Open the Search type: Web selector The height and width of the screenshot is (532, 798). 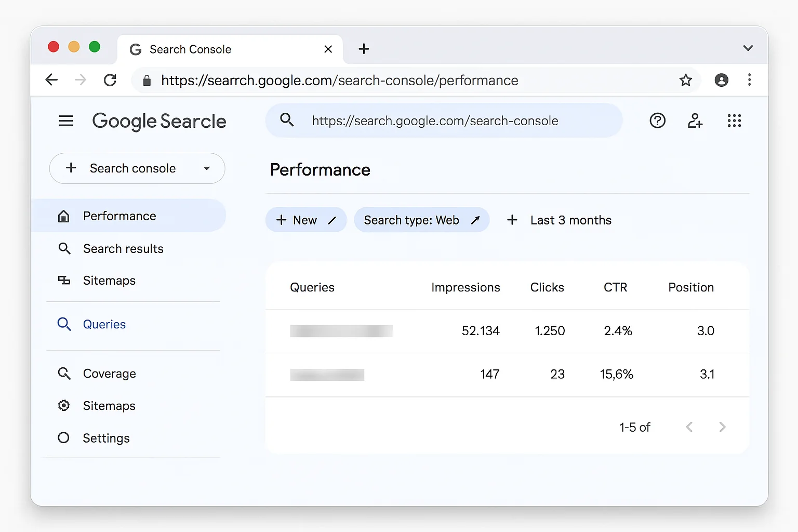(421, 220)
